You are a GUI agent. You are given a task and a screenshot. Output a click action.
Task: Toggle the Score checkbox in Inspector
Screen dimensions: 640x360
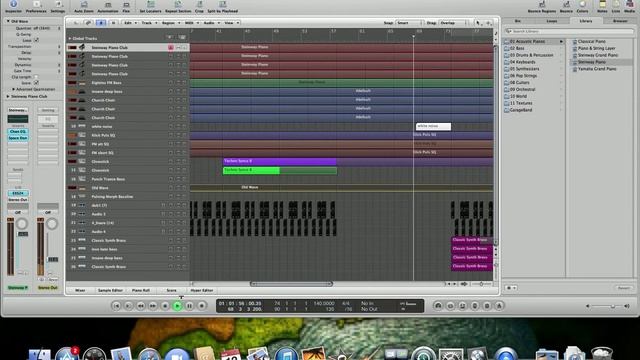click(36, 83)
